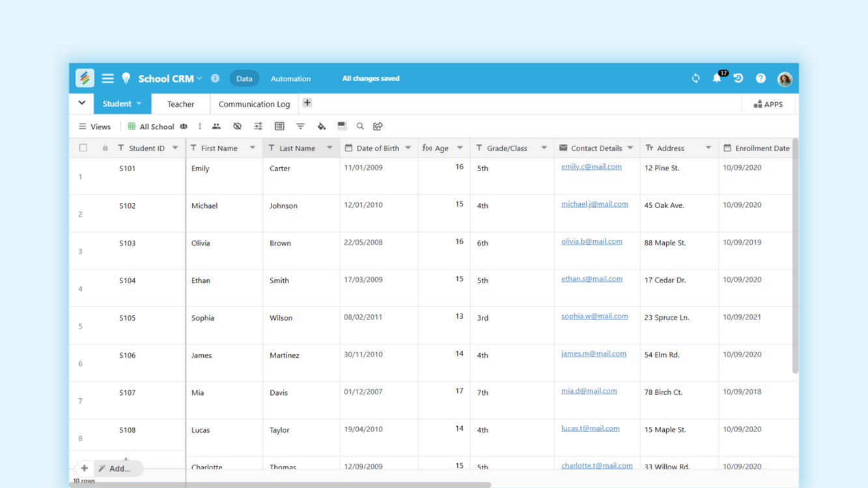This screenshot has width=868, height=488.
Task: Open share view export icon
Action: click(378, 126)
